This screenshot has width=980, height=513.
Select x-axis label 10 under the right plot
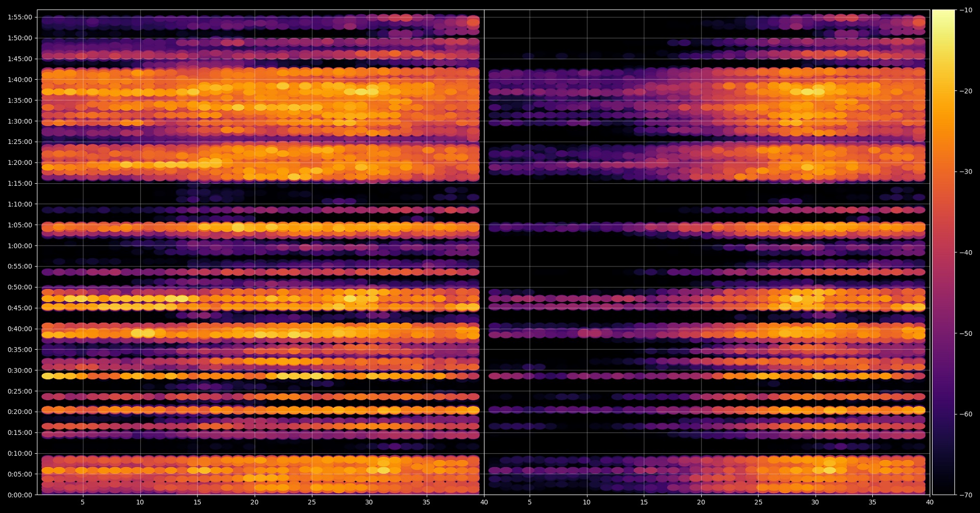[587, 502]
